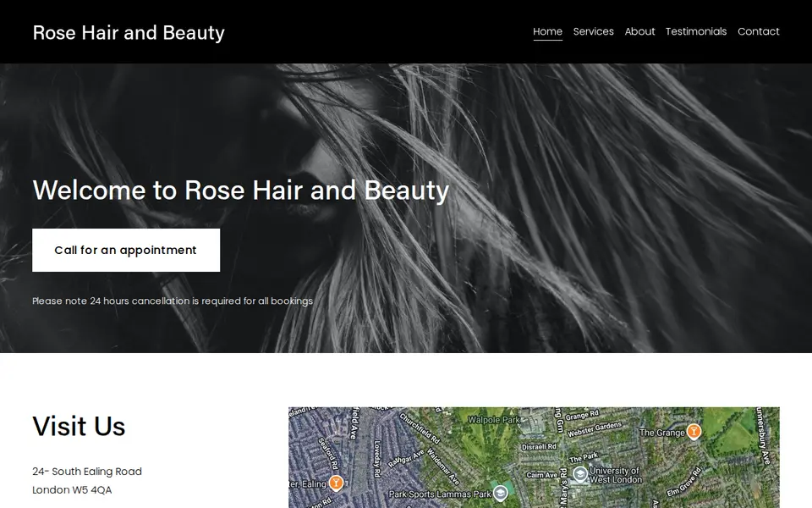The image size is (812, 508).
Task: Select the University of West London map marker
Action: point(580,474)
